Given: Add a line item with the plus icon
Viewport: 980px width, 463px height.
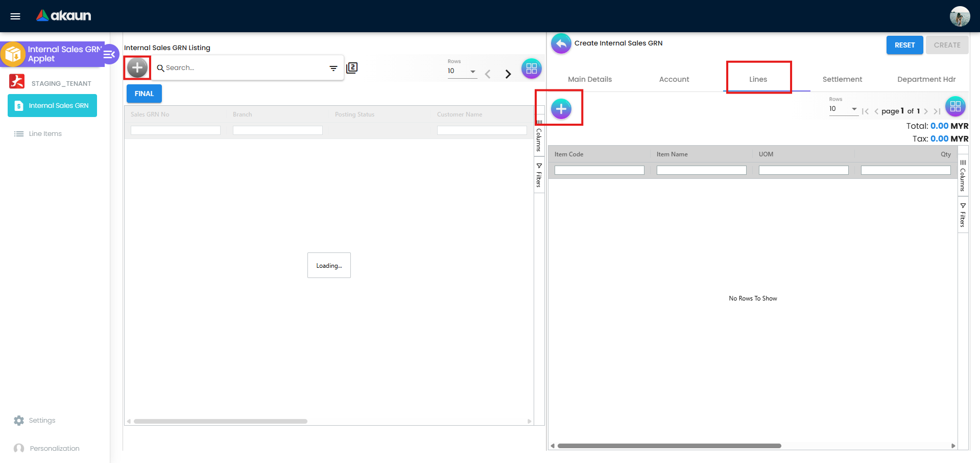Looking at the screenshot, I should point(561,108).
